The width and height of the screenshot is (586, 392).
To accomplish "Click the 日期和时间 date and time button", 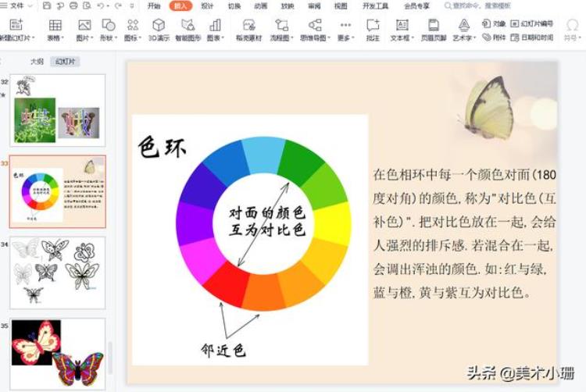I will coord(534,37).
